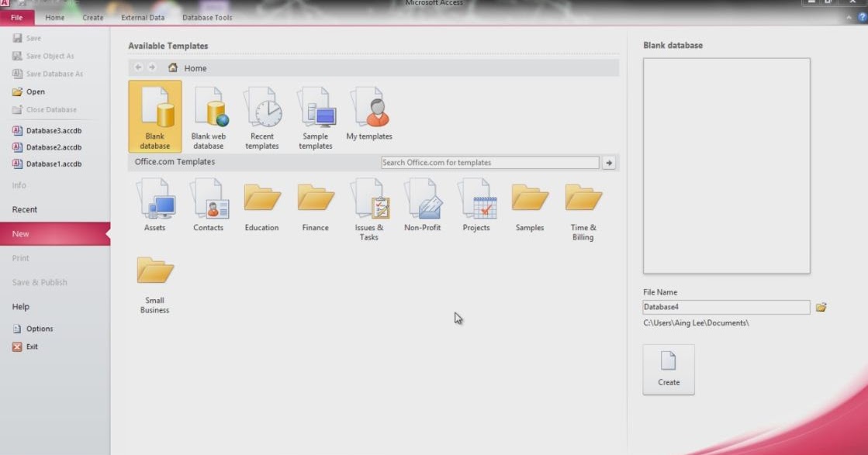Open My templates

point(369,112)
